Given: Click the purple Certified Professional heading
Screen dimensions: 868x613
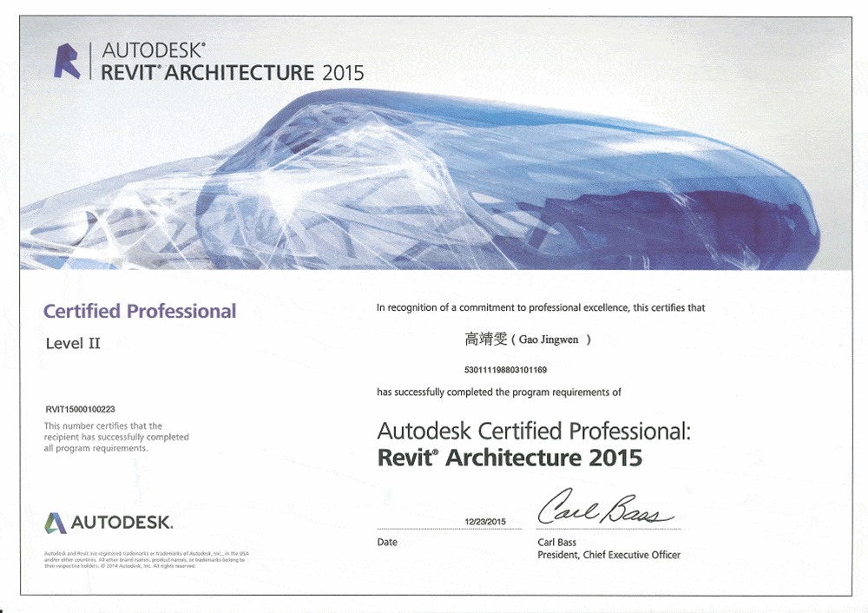Looking at the screenshot, I should click(140, 311).
